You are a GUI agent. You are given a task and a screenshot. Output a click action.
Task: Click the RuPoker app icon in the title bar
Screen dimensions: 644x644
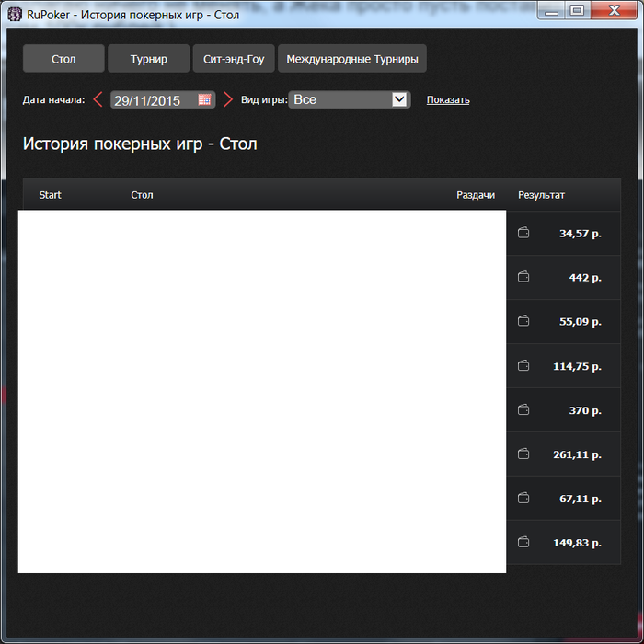[15, 15]
